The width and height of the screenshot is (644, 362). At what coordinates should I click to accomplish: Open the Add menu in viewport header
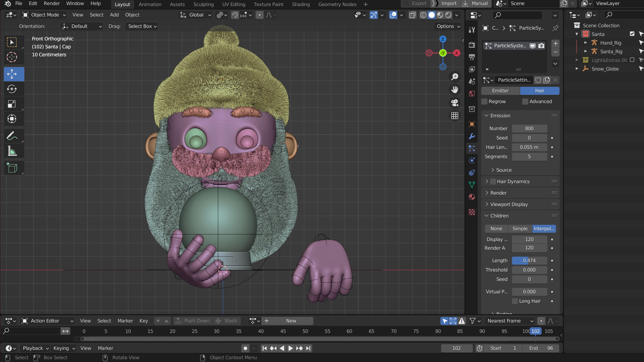(114, 15)
